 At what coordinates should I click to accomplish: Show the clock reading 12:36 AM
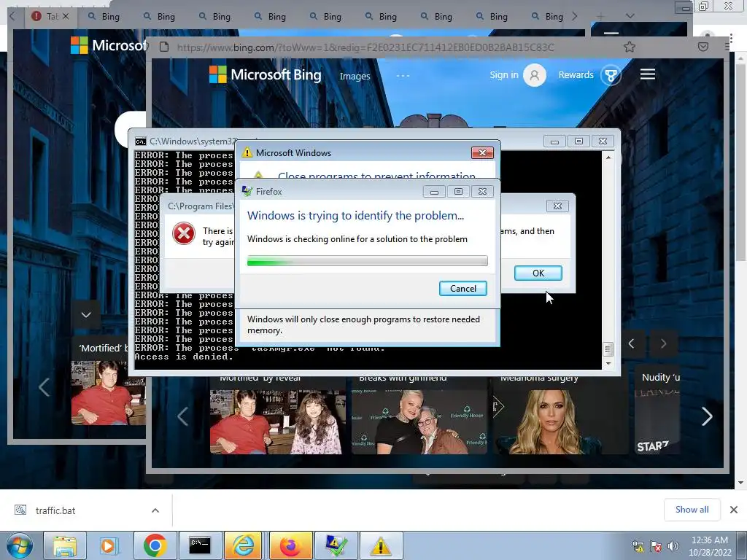click(x=709, y=540)
